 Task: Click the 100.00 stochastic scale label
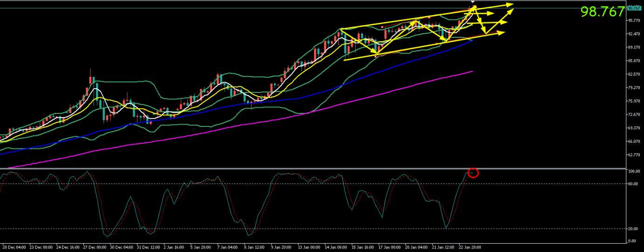click(633, 171)
